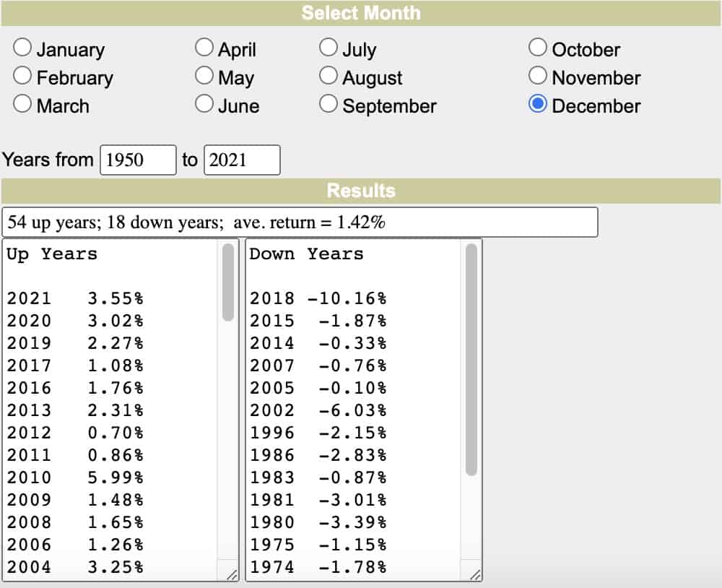Click the row '2016 1.76%'
Viewport: 722px width, 588px height.
(x=75, y=388)
